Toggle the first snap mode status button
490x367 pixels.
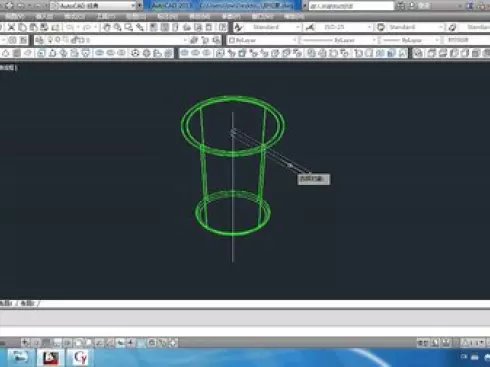click(26, 342)
